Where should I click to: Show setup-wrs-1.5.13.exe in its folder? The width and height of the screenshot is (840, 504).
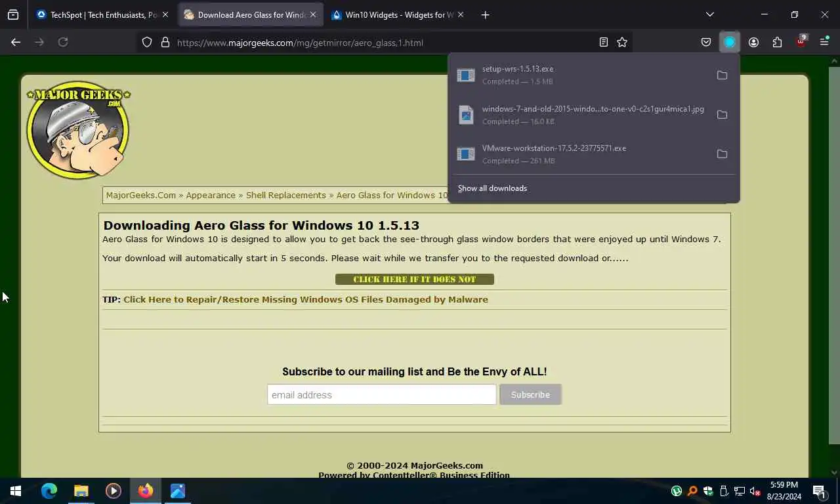click(722, 75)
